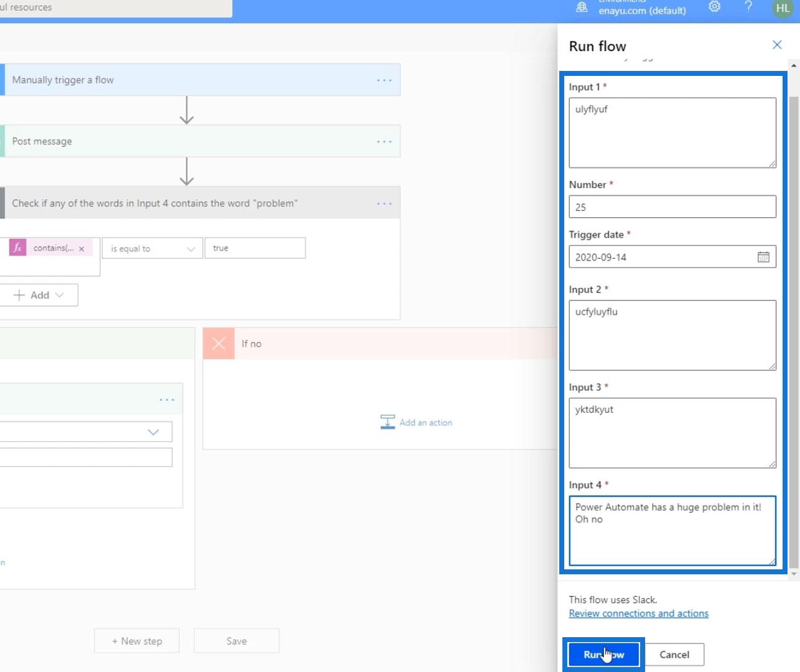Click the Input 1 text area
Viewport: 800px width, 672px height.
(672, 133)
